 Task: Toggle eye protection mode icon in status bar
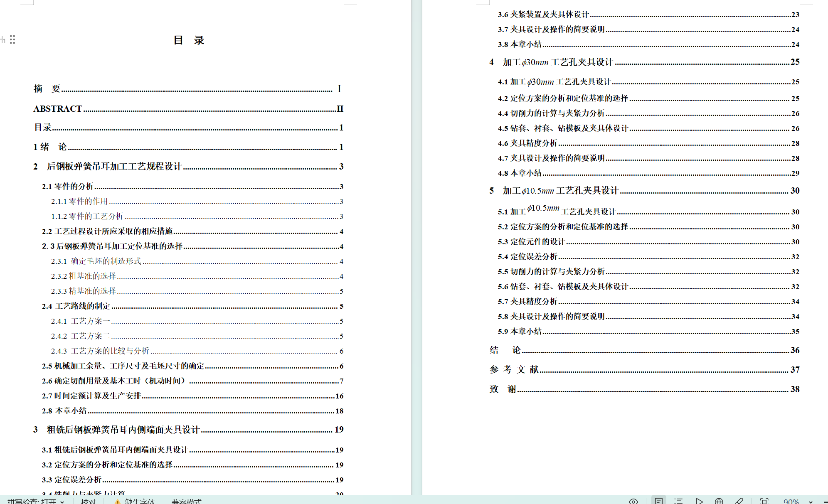click(633, 501)
